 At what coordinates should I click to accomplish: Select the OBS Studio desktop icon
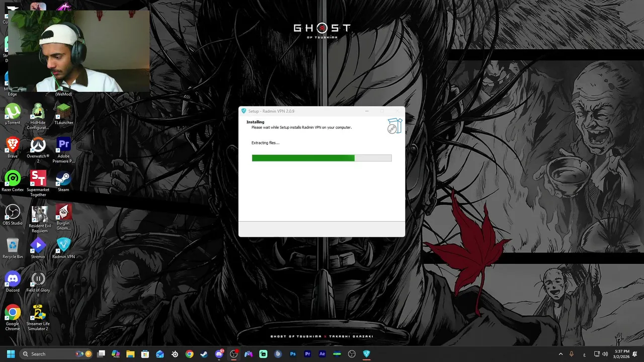tap(13, 215)
